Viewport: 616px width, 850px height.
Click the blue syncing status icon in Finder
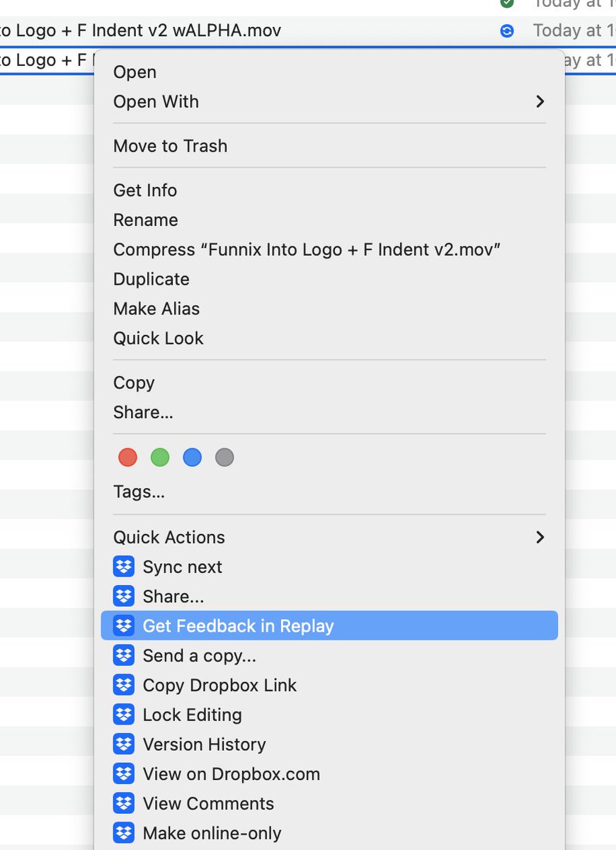coord(507,30)
